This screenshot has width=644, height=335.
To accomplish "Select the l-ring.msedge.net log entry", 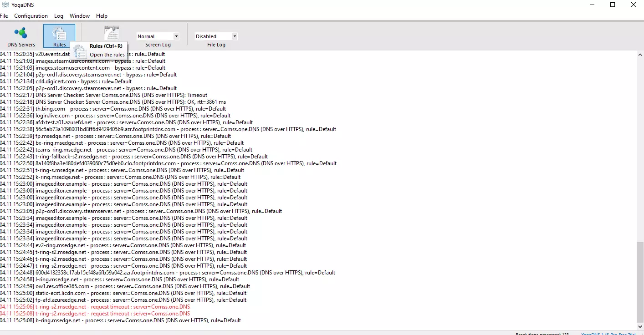I will [119, 279].
